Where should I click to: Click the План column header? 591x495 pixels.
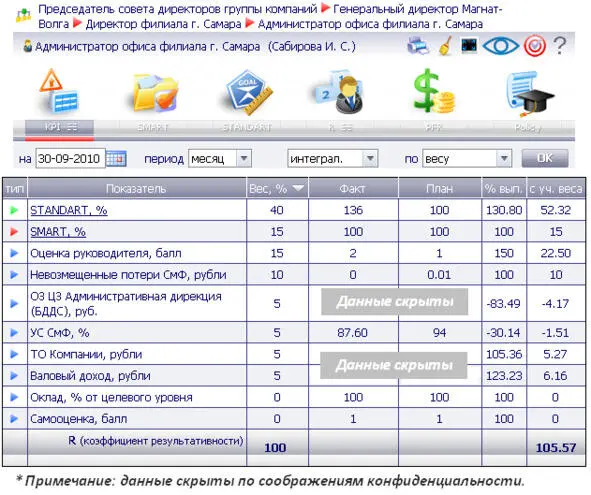coord(439,188)
